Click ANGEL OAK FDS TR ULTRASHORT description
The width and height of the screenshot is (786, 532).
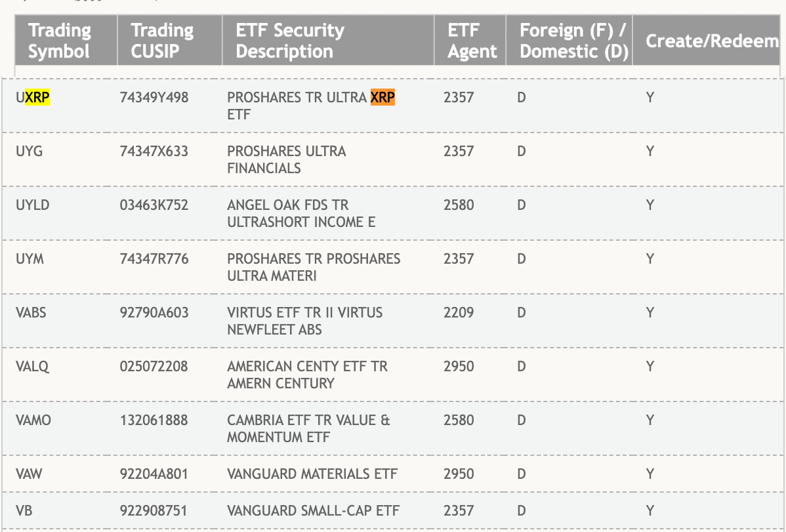click(x=300, y=213)
